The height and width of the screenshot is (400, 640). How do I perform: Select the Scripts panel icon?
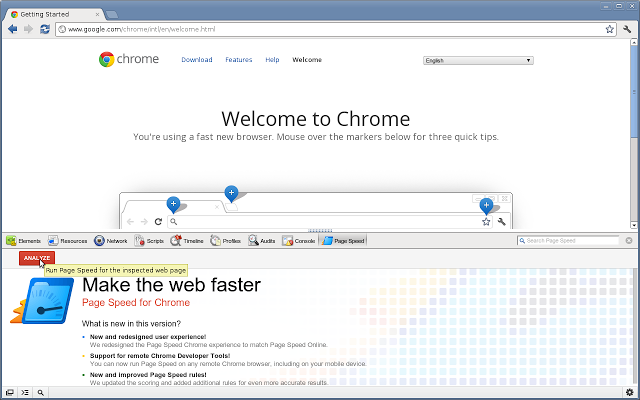pos(149,241)
